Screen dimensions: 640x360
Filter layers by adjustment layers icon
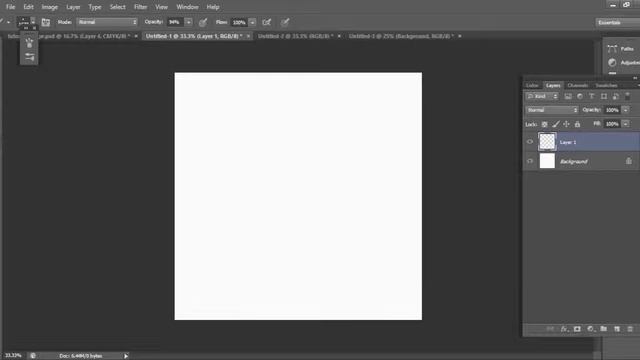[x=580, y=96]
